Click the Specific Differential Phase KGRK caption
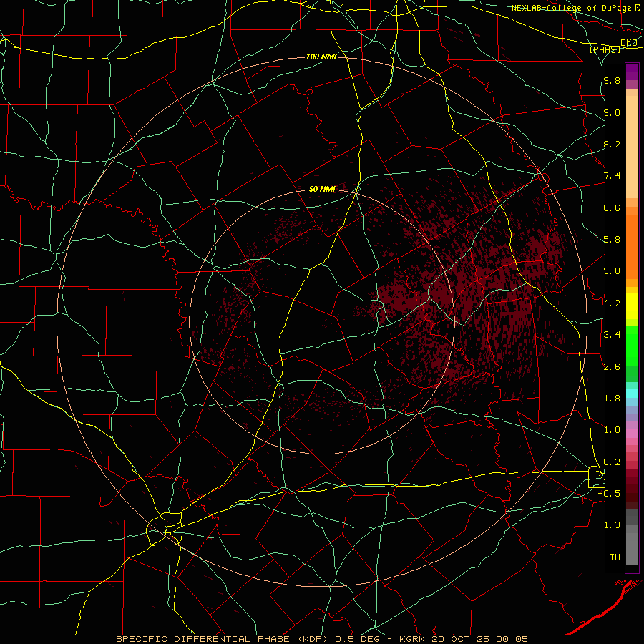Image resolution: width=644 pixels, height=644 pixels. tap(321, 639)
